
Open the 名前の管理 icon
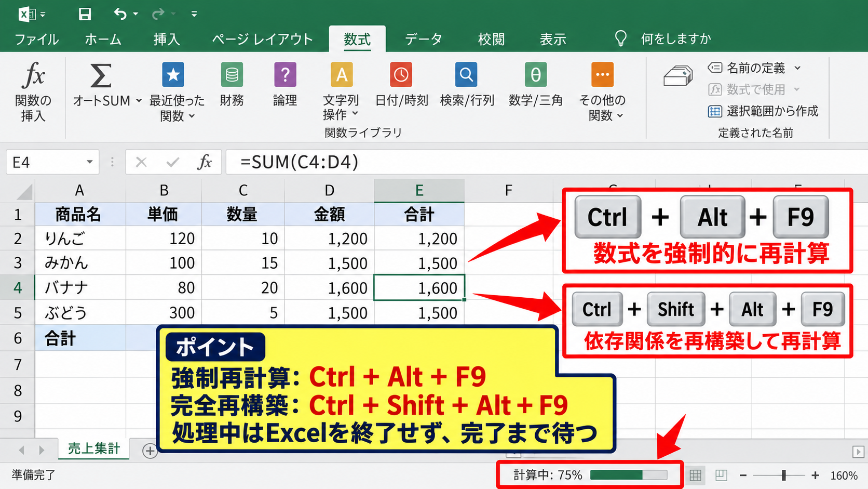pyautogui.click(x=678, y=76)
